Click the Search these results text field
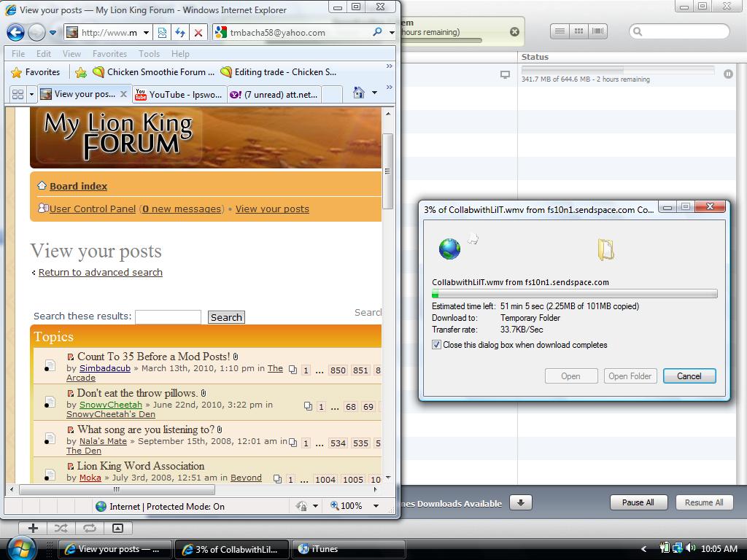This screenshot has width=747, height=560. (168, 316)
